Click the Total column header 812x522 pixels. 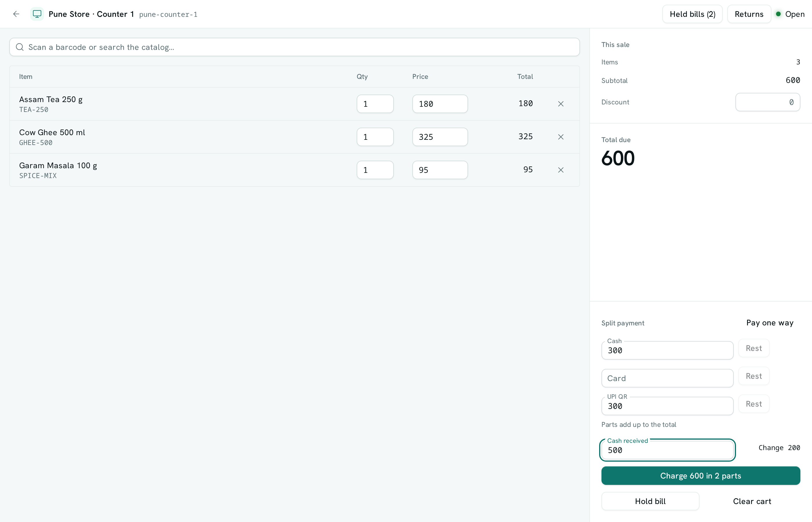pyautogui.click(x=525, y=77)
